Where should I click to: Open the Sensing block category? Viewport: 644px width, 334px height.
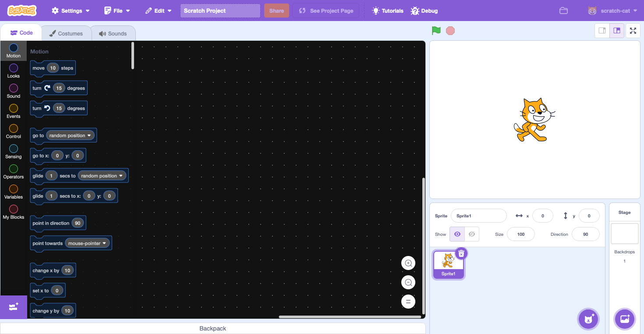pyautogui.click(x=13, y=151)
